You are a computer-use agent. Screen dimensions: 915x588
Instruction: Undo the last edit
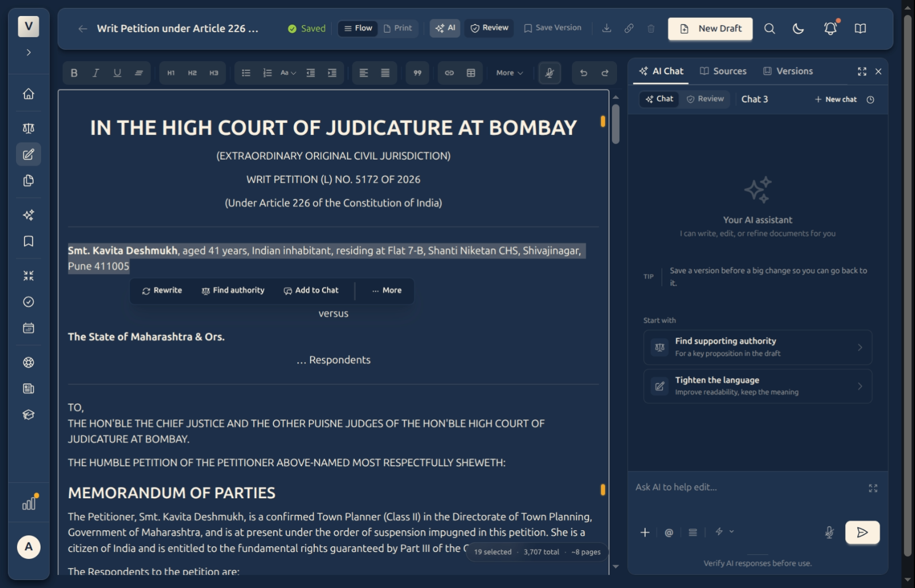click(583, 73)
